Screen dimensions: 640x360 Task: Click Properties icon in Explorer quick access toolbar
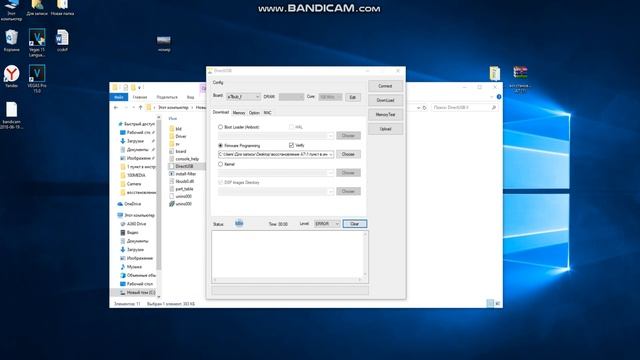tap(125, 87)
